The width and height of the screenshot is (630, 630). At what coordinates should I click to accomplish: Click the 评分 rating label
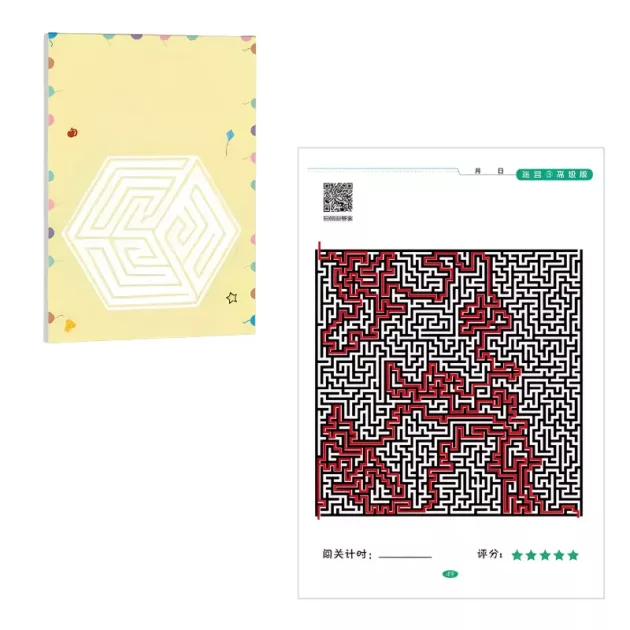tap(490, 554)
